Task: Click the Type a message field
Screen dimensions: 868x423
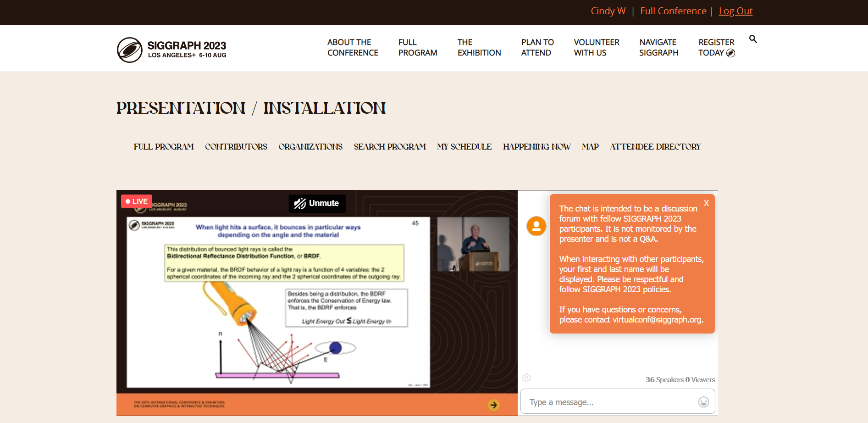Action: pyautogui.click(x=610, y=402)
